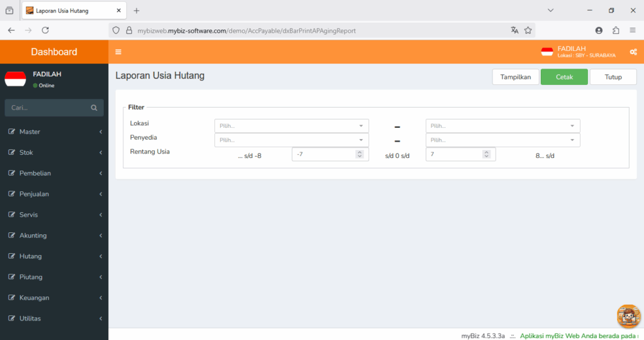This screenshot has width=644, height=340.
Task: Click the Utilitas edit icon in sidebar
Action: click(x=11, y=318)
